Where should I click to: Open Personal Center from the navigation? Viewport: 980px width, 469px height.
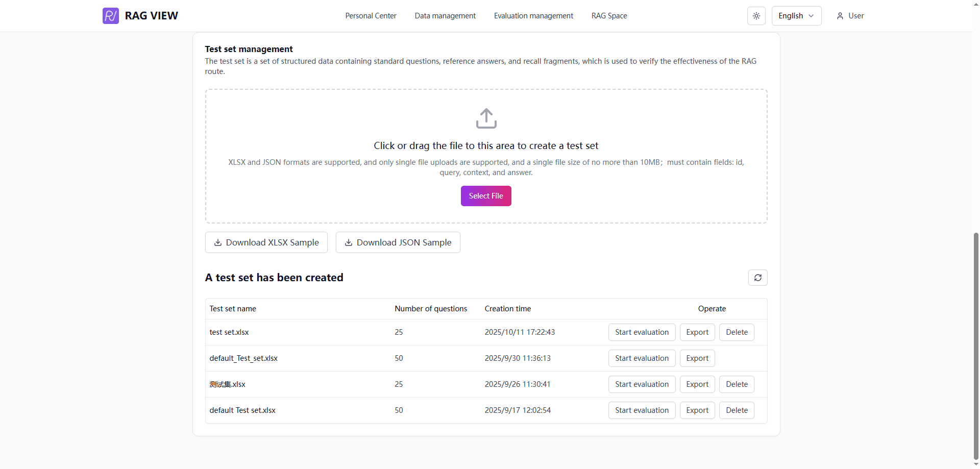click(x=371, y=16)
